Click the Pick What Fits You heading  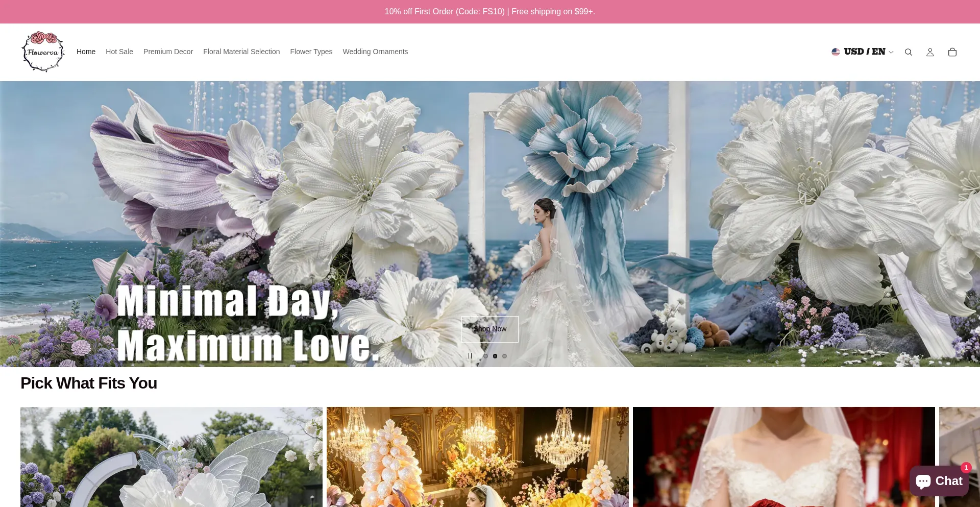pyautogui.click(x=89, y=383)
